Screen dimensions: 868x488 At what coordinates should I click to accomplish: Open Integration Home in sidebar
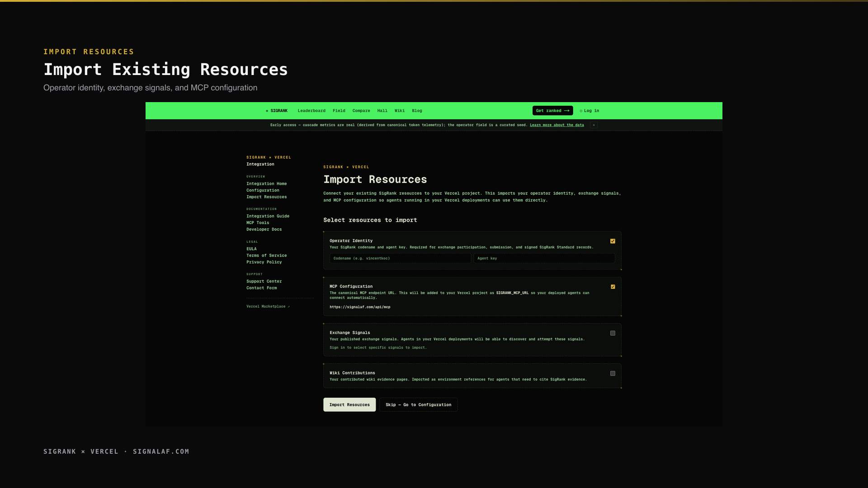coord(267,184)
